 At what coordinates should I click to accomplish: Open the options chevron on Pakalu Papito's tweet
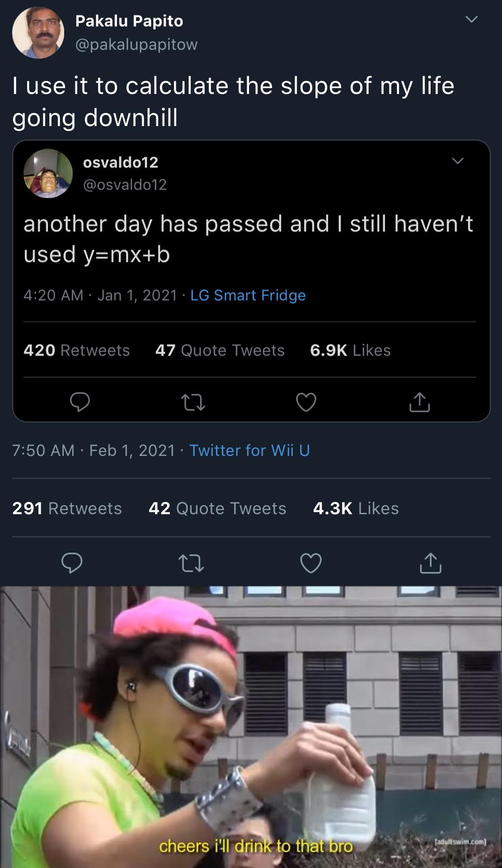click(471, 19)
